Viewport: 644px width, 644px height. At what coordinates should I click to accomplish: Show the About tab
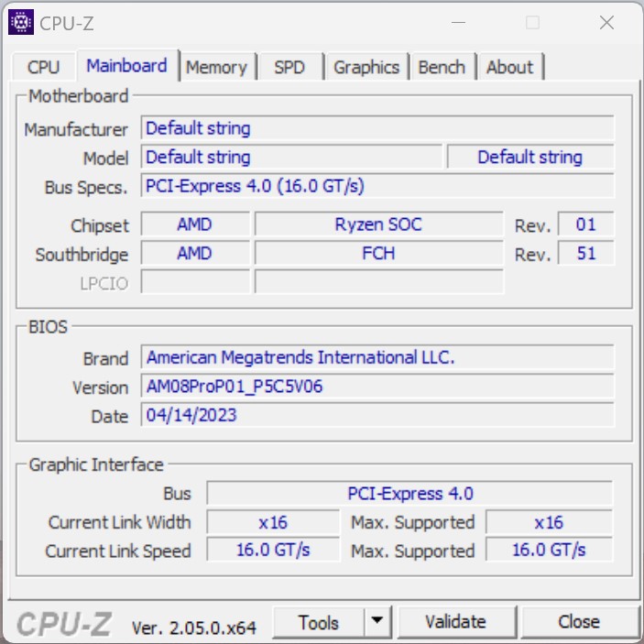pos(509,67)
